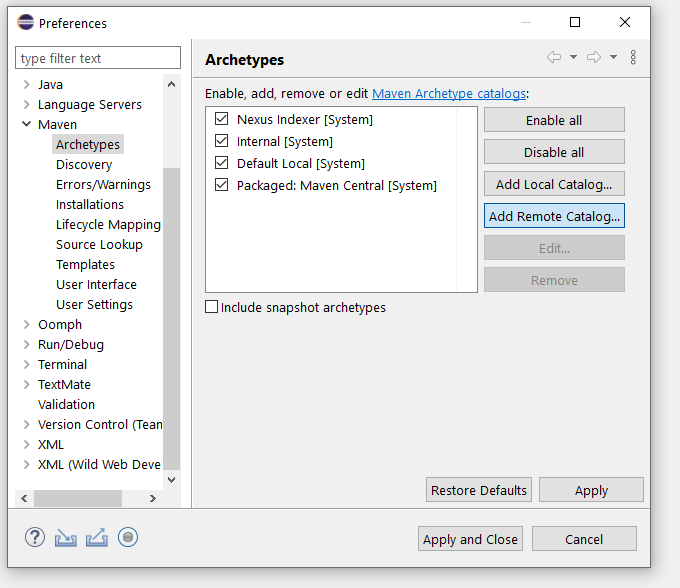Go back using the left arrow icon
The image size is (680, 588).
click(x=553, y=58)
